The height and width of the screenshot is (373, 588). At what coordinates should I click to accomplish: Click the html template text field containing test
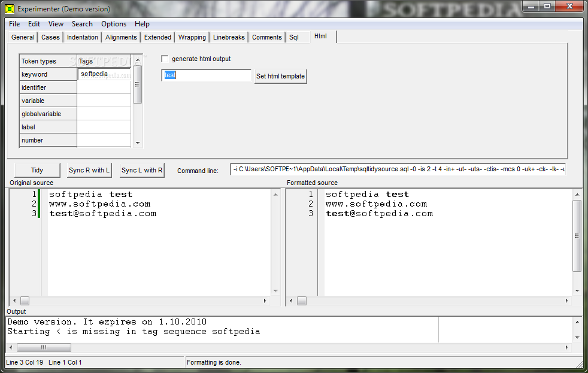click(206, 75)
